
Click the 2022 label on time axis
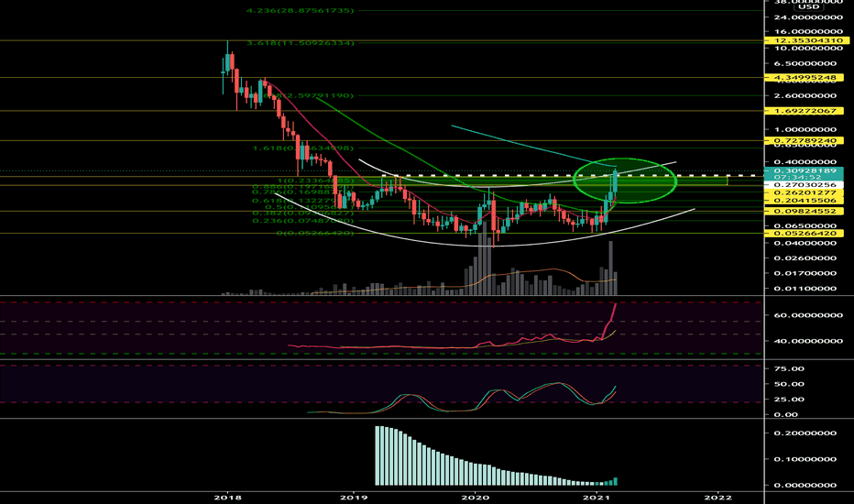click(x=717, y=497)
